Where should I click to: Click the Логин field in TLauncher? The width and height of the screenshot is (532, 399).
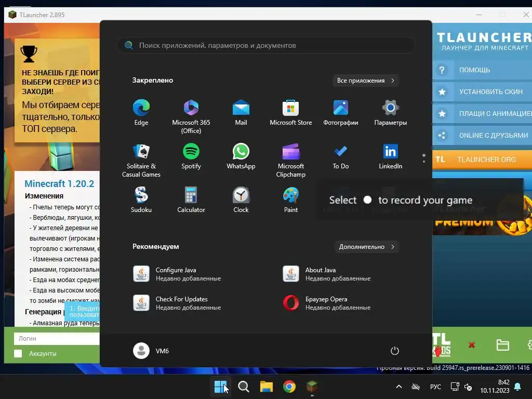[57, 338]
